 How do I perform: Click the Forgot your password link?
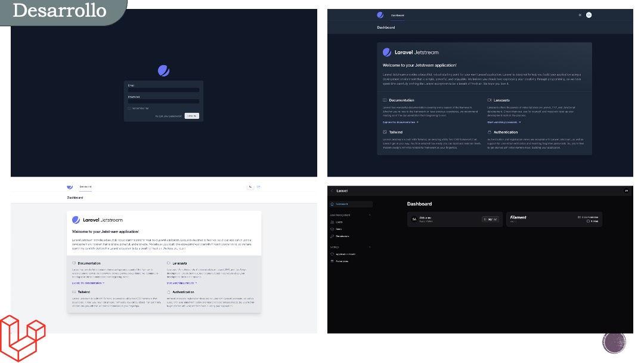point(169,116)
